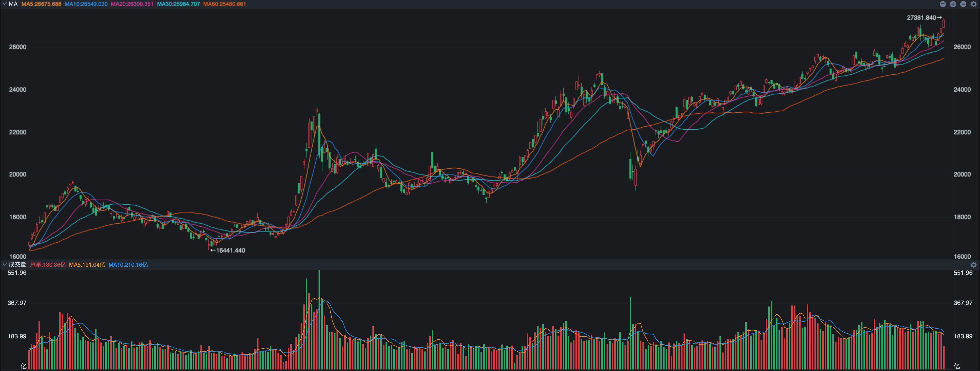Expand the MA indicator dropdown chevron
The width and height of the screenshot is (980, 371).
tap(4, 4)
